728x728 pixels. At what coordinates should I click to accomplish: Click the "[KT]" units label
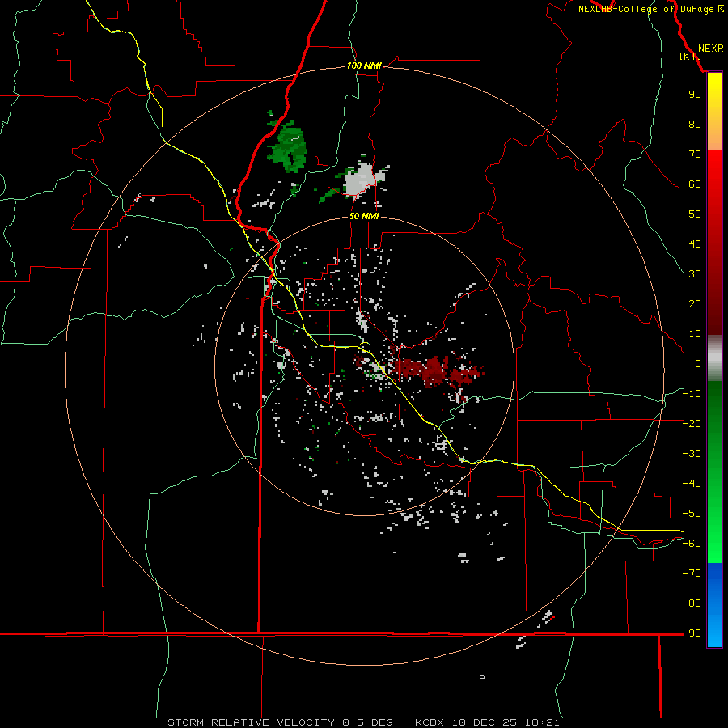click(690, 56)
